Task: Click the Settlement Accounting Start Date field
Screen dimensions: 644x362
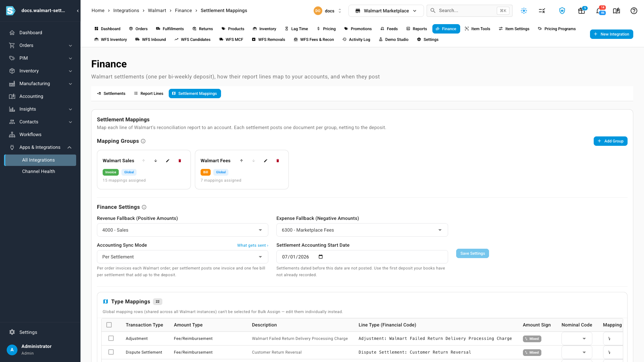Action: tap(362, 257)
